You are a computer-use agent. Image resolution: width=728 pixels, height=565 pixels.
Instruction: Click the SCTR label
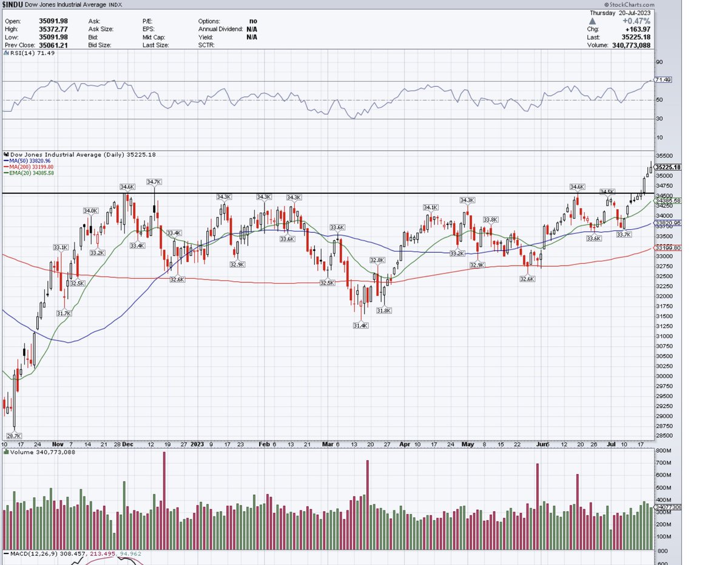click(207, 44)
